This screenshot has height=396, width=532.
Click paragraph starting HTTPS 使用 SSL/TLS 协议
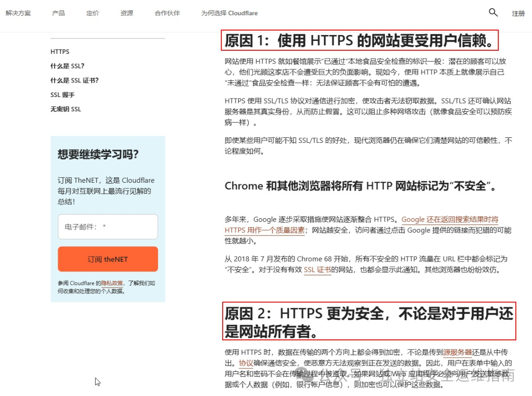[x=368, y=112]
